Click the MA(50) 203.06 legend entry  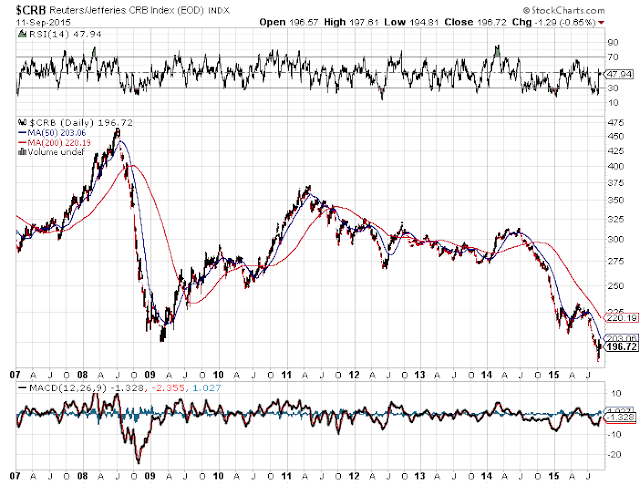pos(57,133)
